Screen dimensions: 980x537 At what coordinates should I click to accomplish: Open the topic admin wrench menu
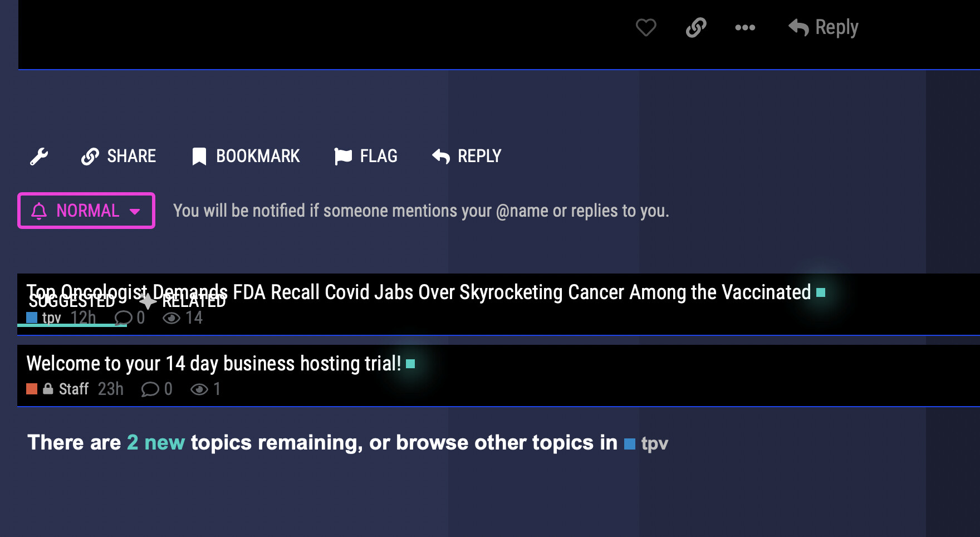(x=39, y=157)
